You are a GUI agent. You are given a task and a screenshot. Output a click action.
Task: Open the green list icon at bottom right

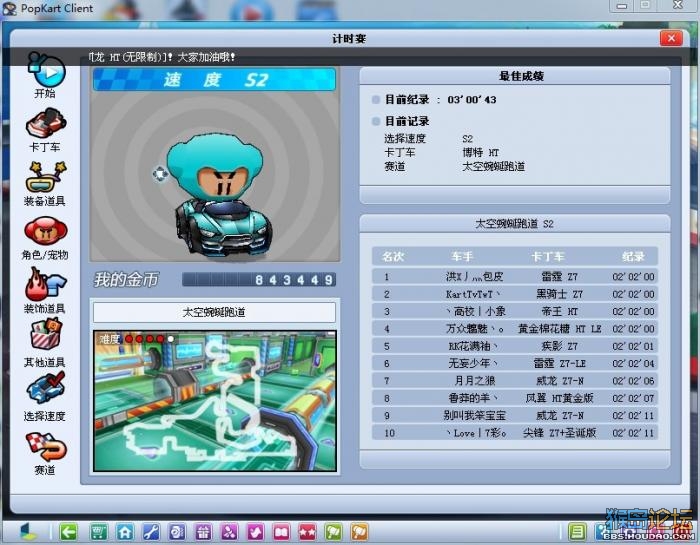(577, 532)
